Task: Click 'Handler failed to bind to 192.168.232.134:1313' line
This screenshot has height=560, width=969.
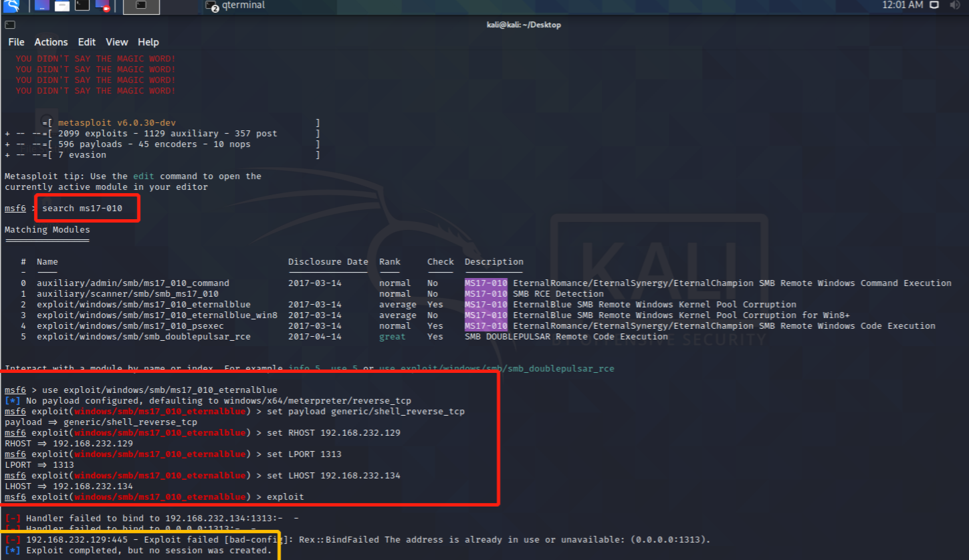Action: pos(152,519)
